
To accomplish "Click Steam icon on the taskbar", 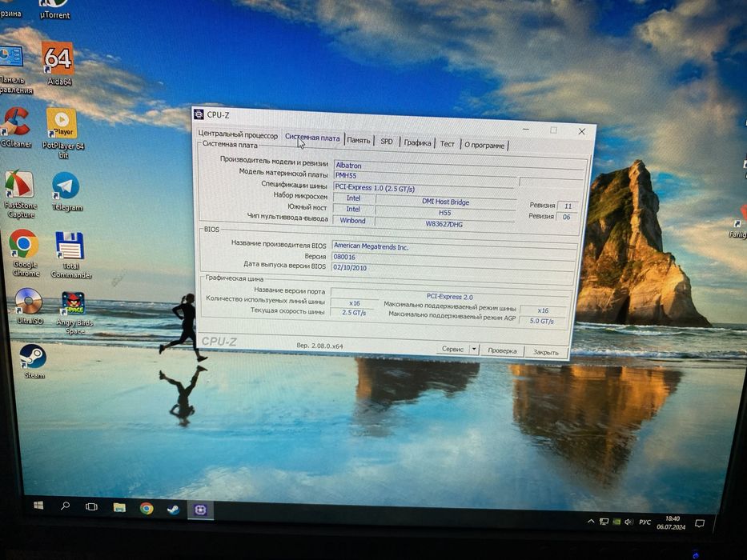I will (x=173, y=510).
